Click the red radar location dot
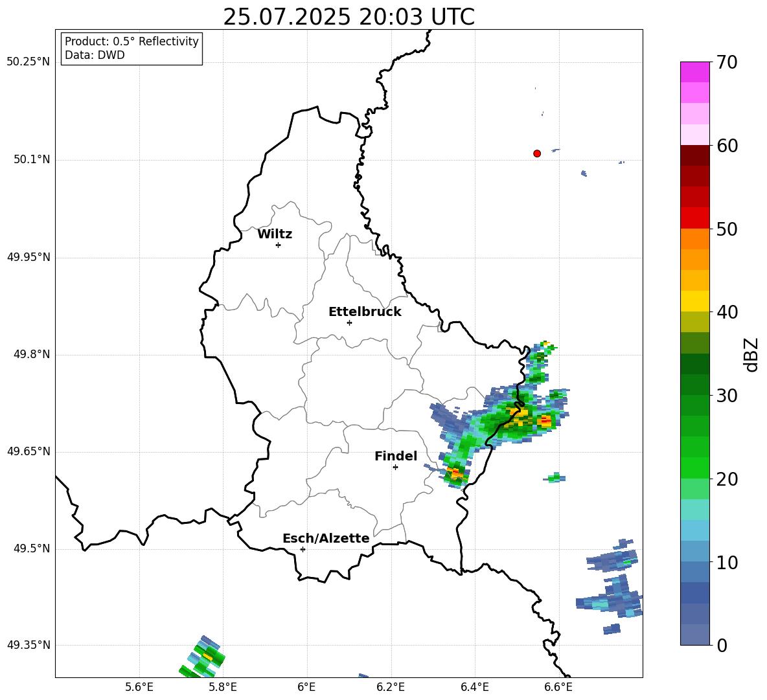Image resolution: width=767 pixels, height=700 pixels. click(537, 153)
